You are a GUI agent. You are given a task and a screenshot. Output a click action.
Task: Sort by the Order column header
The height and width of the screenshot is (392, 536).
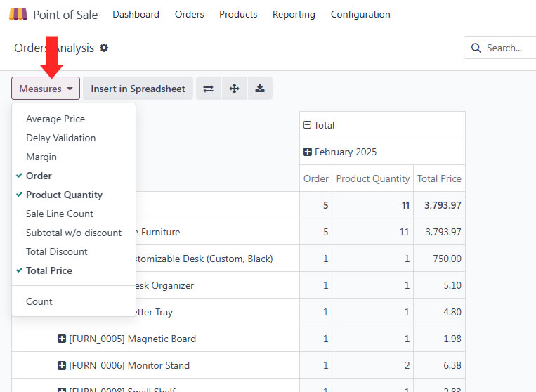(316, 178)
